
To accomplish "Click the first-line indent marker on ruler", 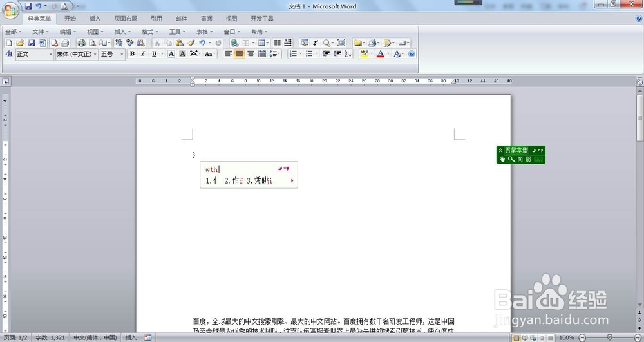I will [x=192, y=79].
